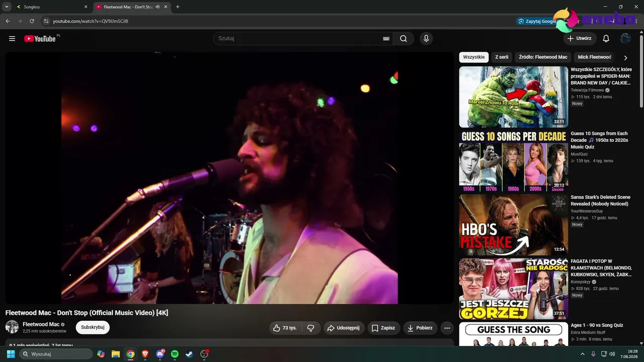Screen dimensions: 644x362
Task: Select the Mick Fleetwood chip
Action: click(594, 57)
